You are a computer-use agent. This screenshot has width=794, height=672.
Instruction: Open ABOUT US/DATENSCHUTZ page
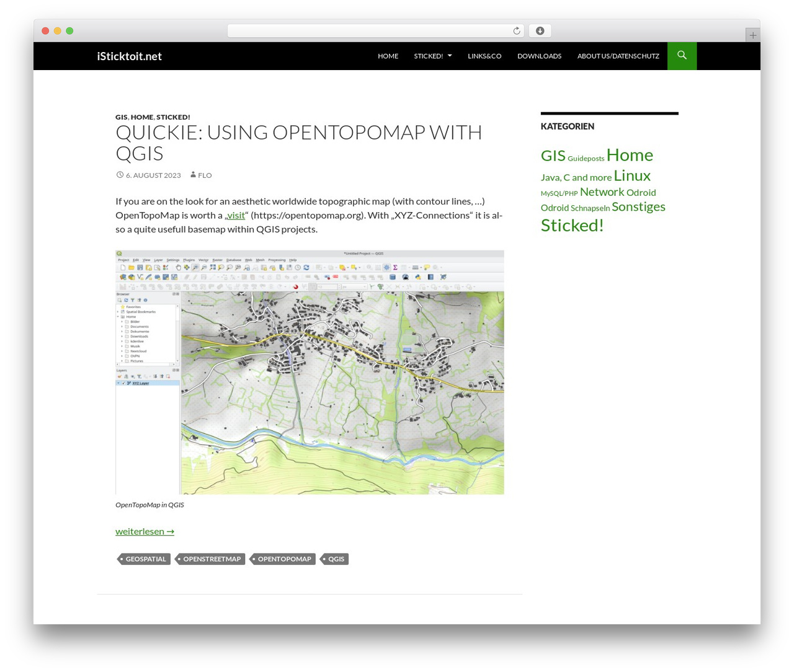coord(618,56)
